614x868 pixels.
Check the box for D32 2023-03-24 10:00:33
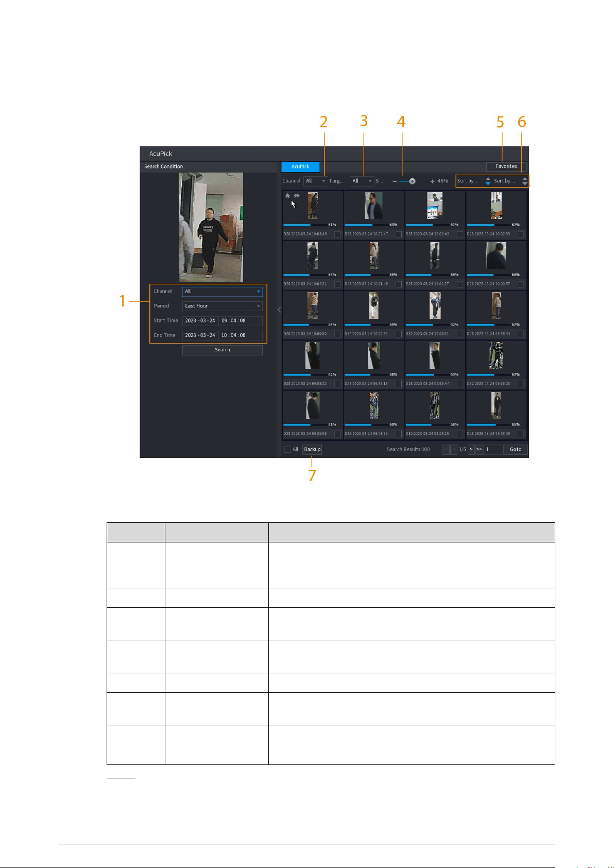pyautogui.click(x=399, y=334)
